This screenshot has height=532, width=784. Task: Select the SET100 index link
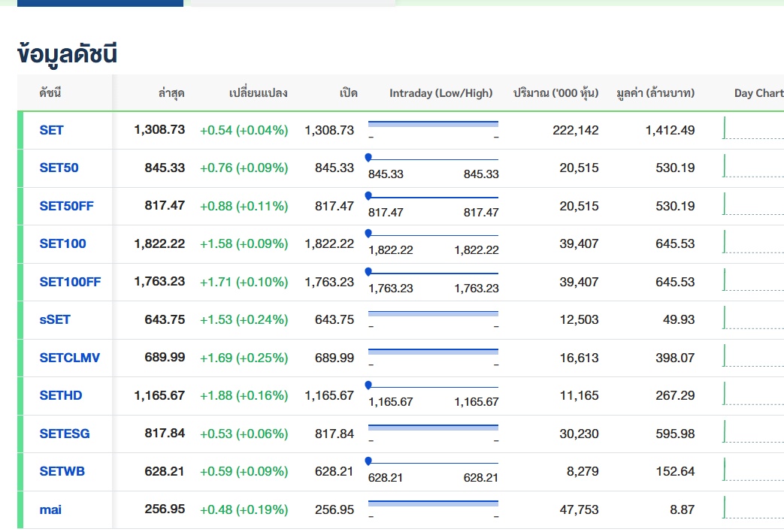tap(62, 243)
